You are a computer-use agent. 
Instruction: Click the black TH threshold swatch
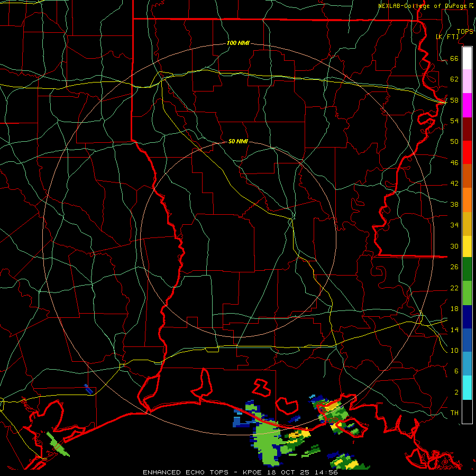pyautogui.click(x=467, y=411)
